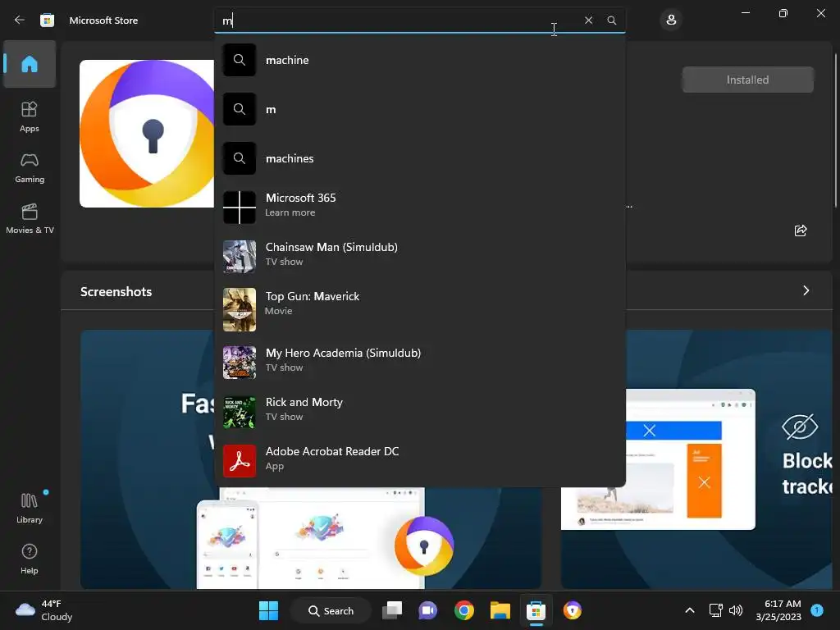This screenshot has width=840, height=630.
Task: Open File Explorer from the taskbar
Action: point(500,610)
